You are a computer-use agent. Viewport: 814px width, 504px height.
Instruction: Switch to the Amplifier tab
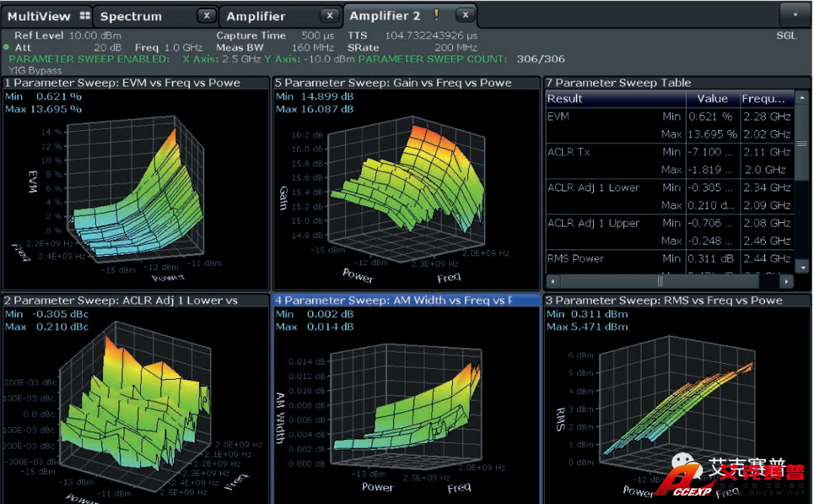(256, 16)
